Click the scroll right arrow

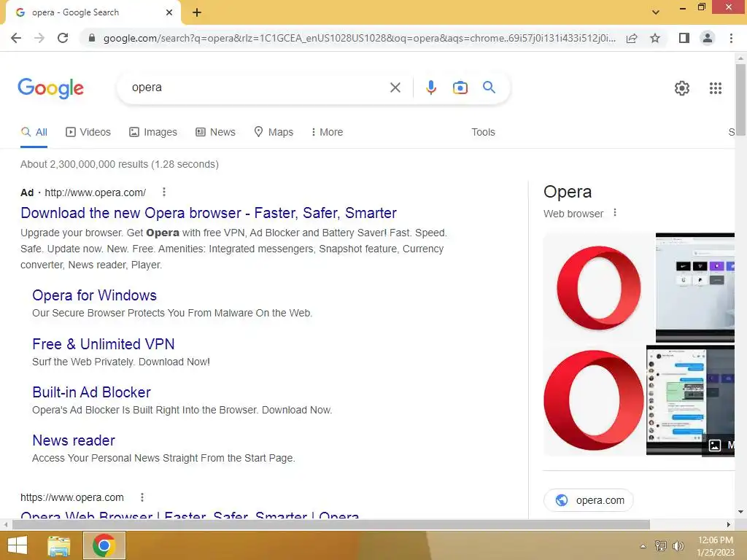729,525
